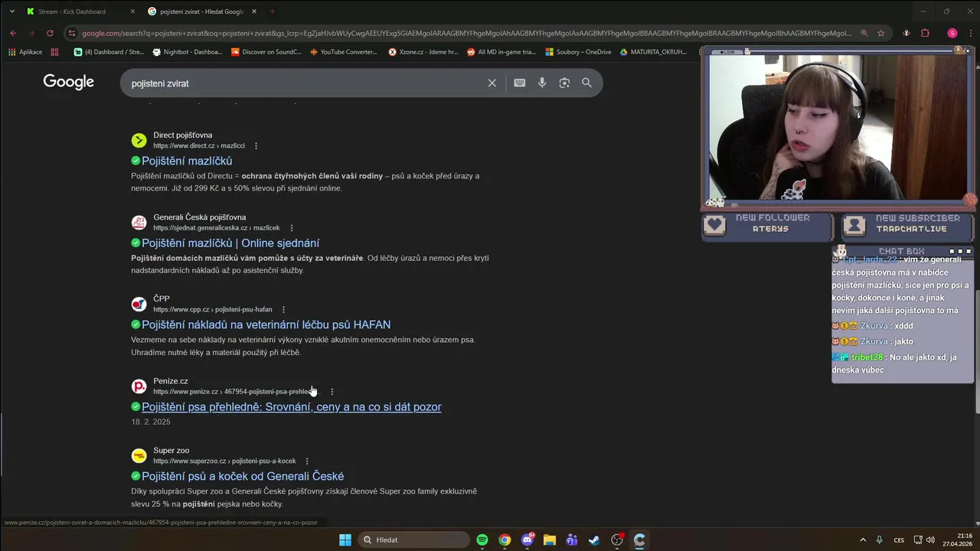Open the Windows Start menu
Screen dimensions: 980x551
click(345, 540)
